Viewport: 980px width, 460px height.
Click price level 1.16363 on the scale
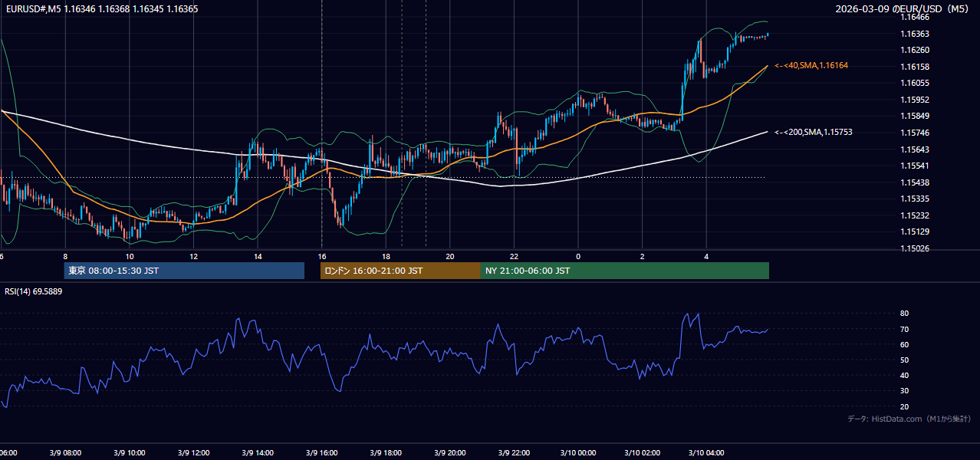coord(915,34)
